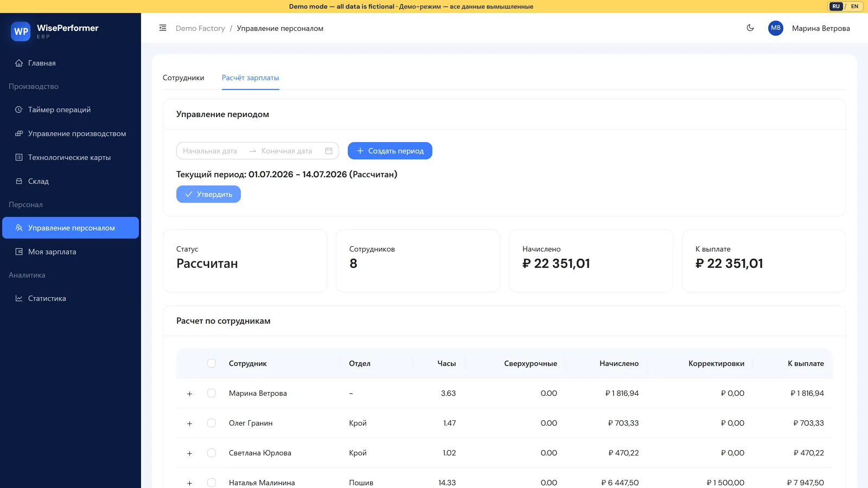Screen dimensions: 868x488
Task: Switch to dark theme via moon icon
Action: pos(750,28)
